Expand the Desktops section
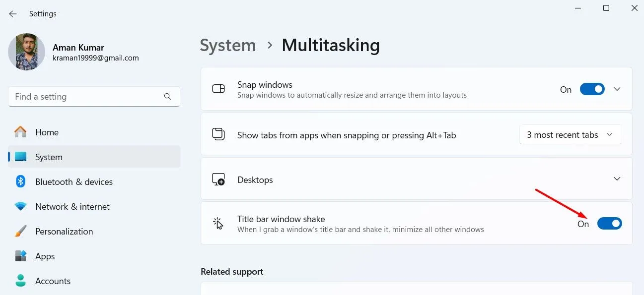This screenshot has width=644, height=295. point(617,179)
